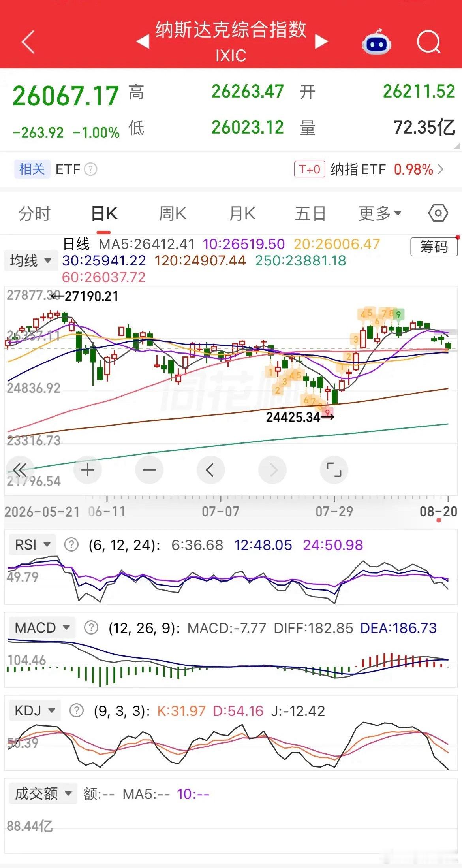Zoom in chart with plus button
The image size is (462, 868).
[x=87, y=470]
